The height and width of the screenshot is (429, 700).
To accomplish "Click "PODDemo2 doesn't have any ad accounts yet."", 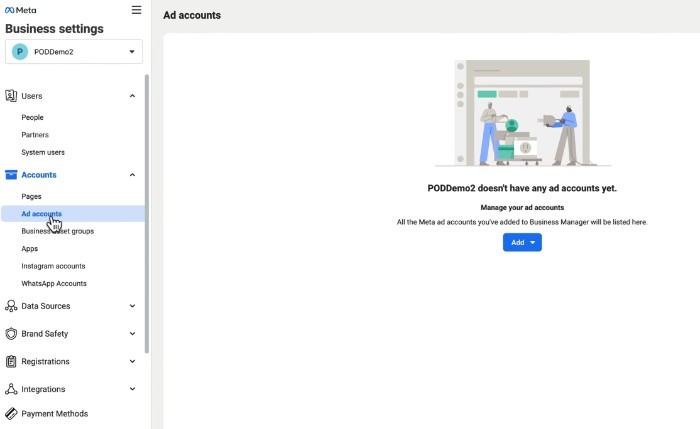I will (x=522, y=188).
